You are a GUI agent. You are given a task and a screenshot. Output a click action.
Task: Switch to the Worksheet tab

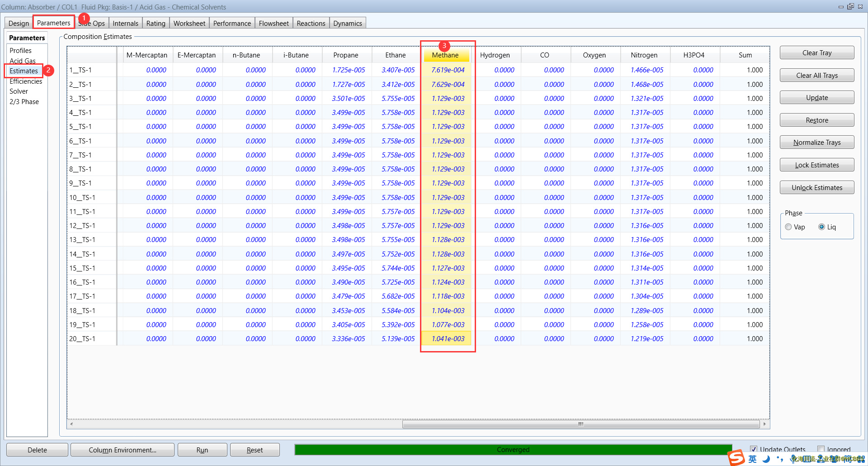tap(189, 23)
